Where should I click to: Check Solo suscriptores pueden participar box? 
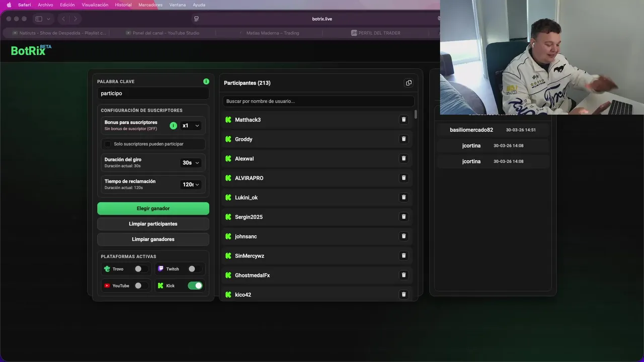tap(107, 144)
